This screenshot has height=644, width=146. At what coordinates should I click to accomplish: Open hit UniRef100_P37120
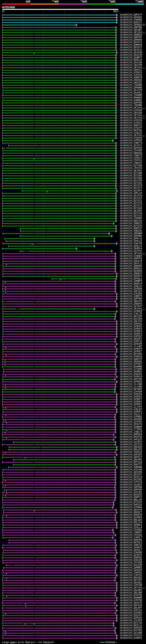click(x=131, y=636)
